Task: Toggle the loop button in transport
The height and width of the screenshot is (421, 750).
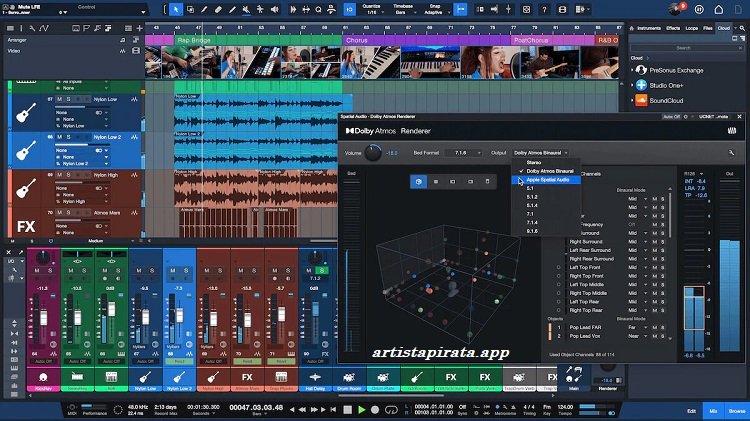Action: tap(391, 410)
